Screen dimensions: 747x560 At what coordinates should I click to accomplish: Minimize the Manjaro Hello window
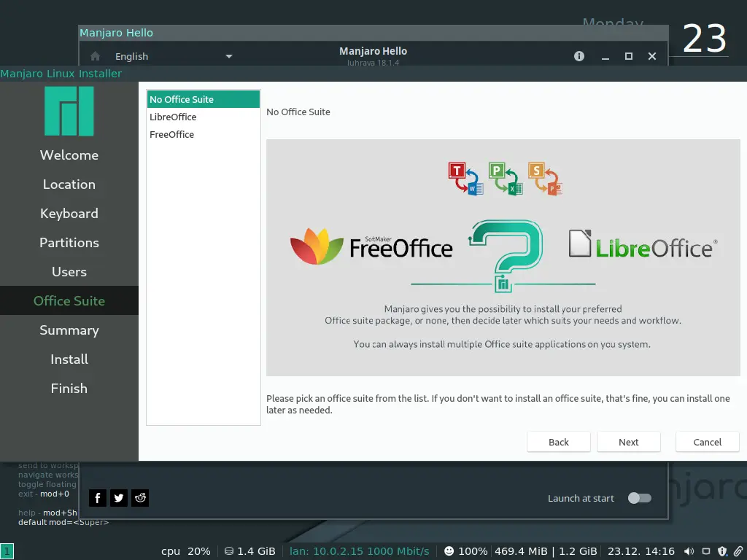605,57
